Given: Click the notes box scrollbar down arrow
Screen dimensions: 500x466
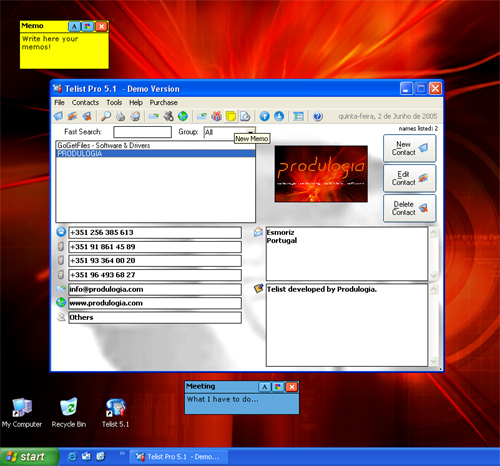Looking at the screenshot, I should 433,361.
